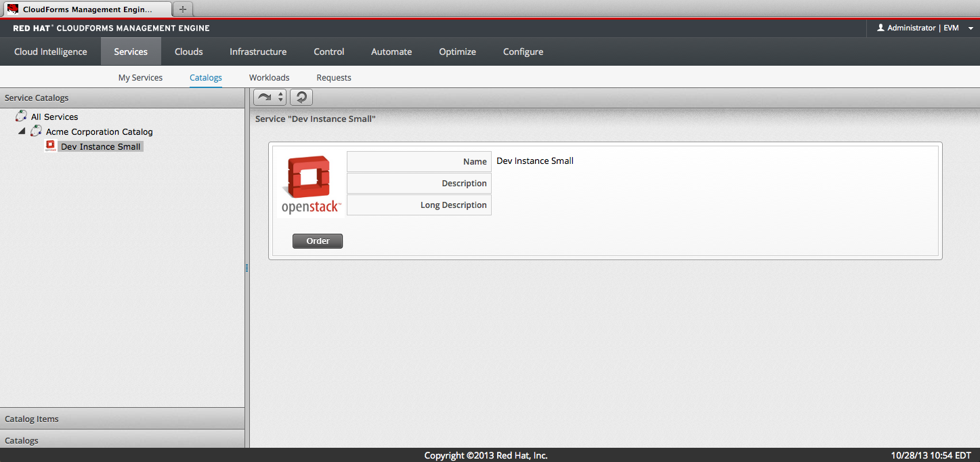Viewport: 980px width, 462px height.
Task: Open the Infrastructure menu
Action: pyautogui.click(x=258, y=51)
